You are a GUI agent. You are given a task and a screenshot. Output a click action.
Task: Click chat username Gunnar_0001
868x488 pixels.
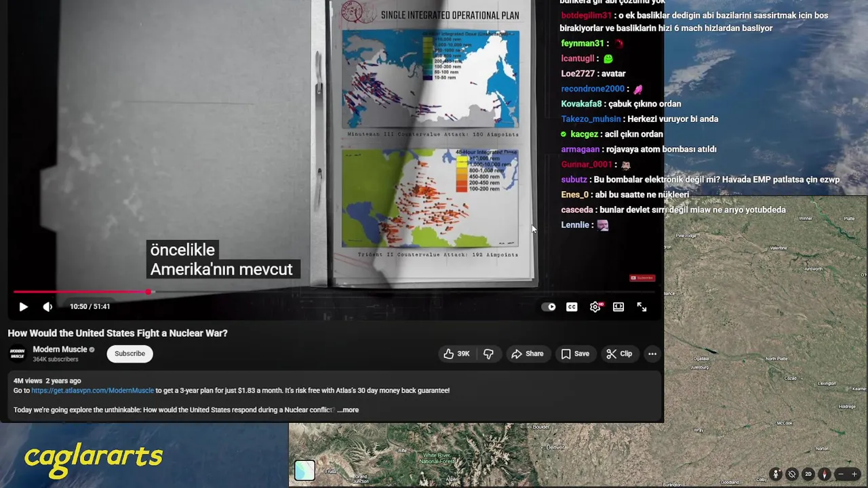click(587, 164)
